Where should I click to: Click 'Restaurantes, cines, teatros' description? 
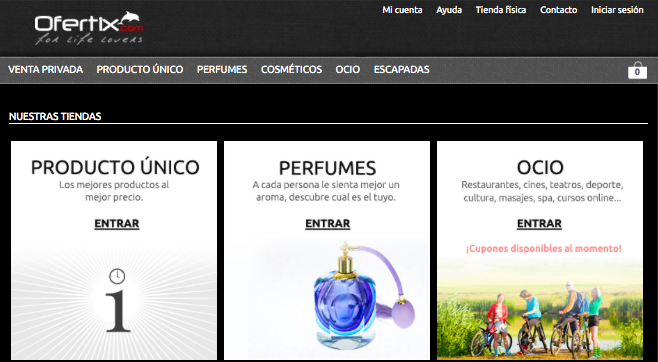[x=542, y=191]
